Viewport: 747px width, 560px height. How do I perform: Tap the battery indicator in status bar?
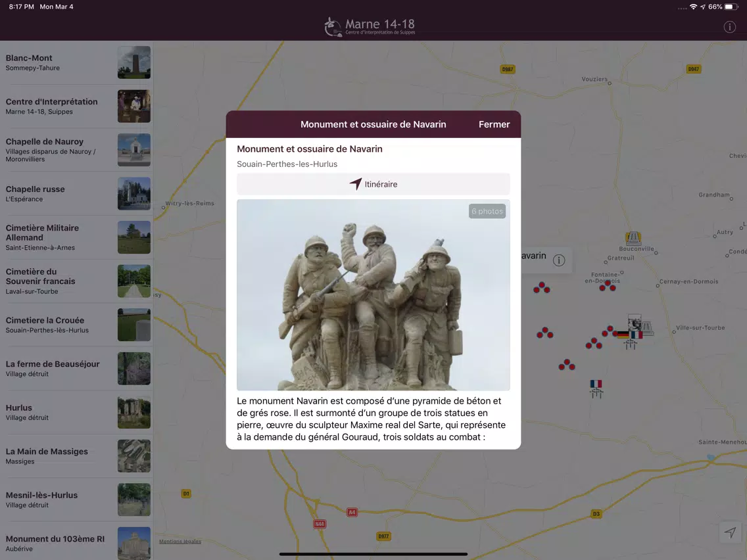(x=731, y=7)
